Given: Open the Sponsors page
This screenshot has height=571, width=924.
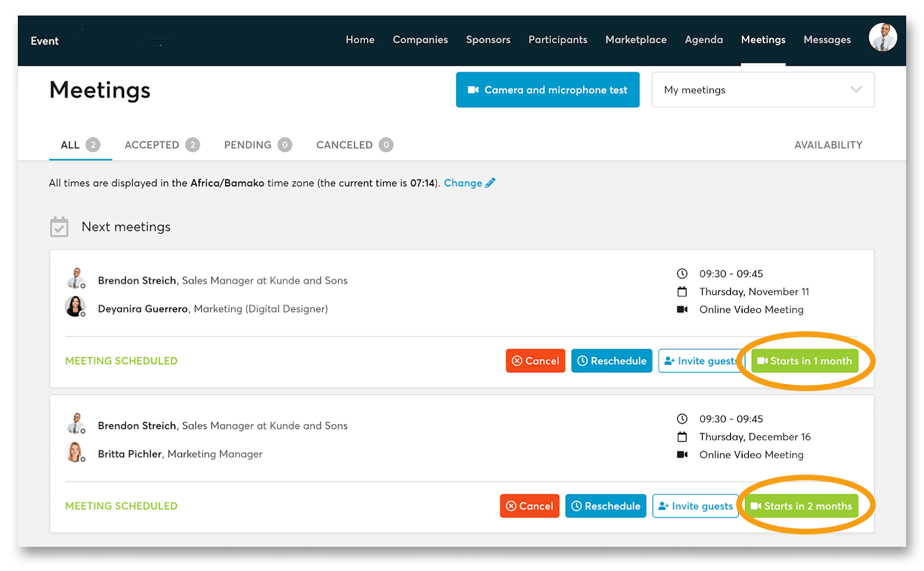Looking at the screenshot, I should pos(488,40).
